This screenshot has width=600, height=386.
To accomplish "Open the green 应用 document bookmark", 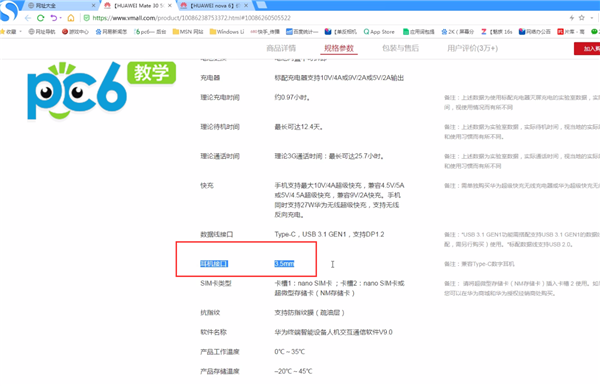I will point(418,32).
